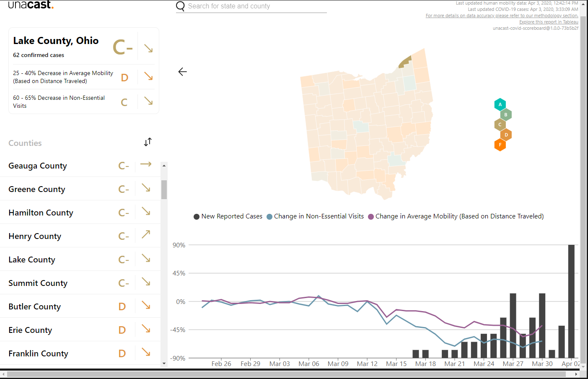
Task: Toggle New Reported Cases legend series
Action: (228, 216)
